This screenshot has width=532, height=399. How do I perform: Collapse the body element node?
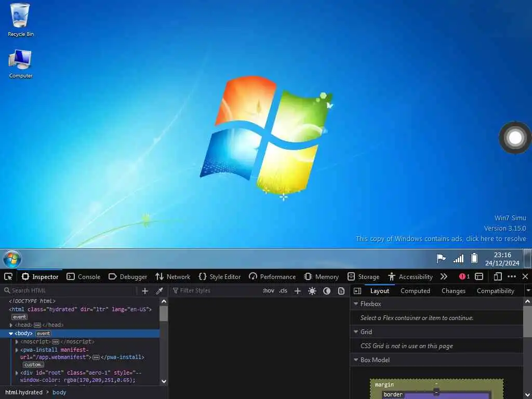coord(11,334)
